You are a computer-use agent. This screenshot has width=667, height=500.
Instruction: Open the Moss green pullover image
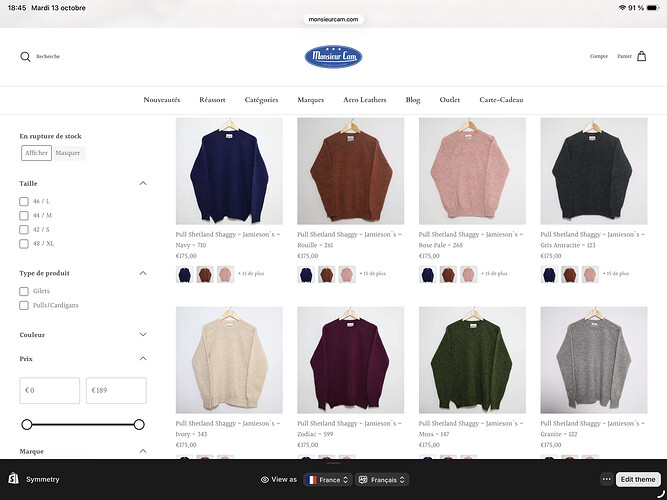pos(472,360)
